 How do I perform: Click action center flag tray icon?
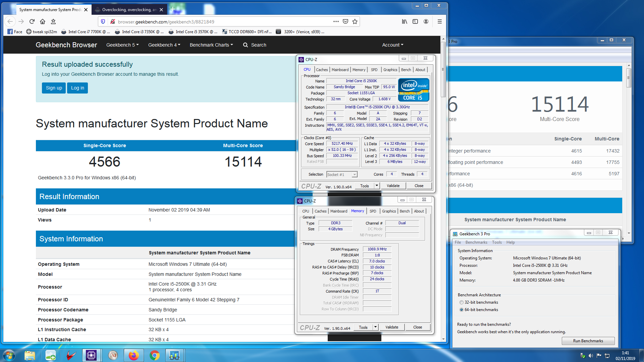599,356
